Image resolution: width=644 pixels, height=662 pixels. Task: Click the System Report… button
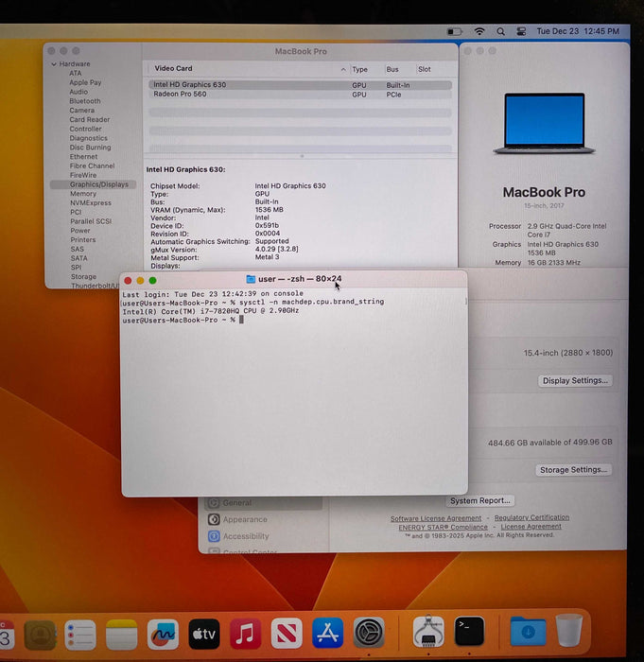click(480, 500)
